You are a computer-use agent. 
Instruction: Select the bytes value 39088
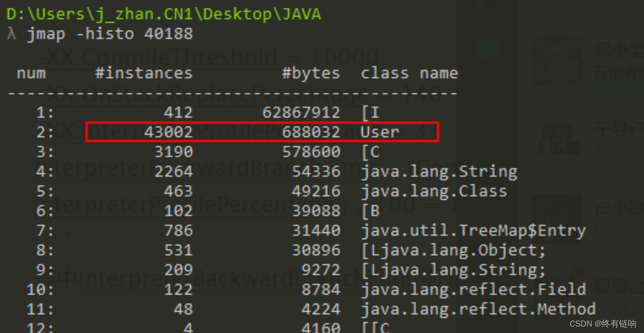[316, 211]
